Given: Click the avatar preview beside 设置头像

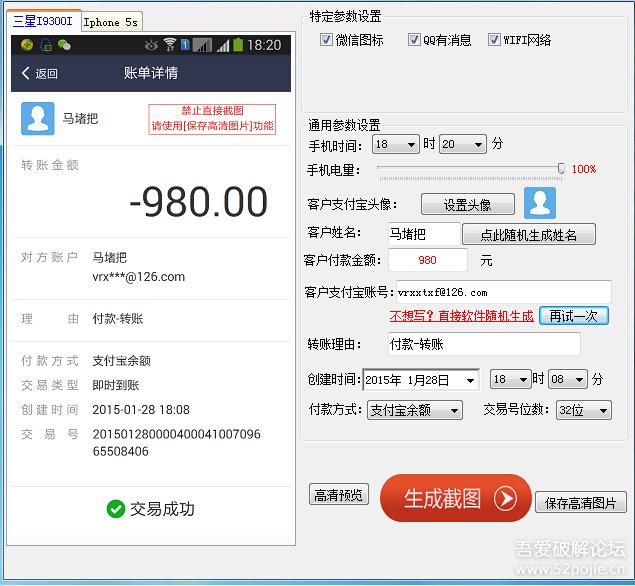Looking at the screenshot, I should click(x=539, y=203).
